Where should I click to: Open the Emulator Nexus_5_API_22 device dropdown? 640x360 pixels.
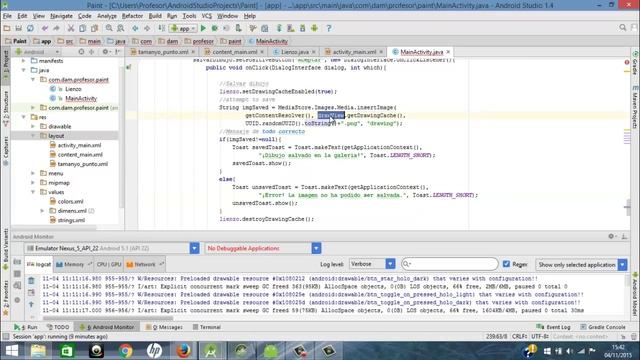[194, 248]
